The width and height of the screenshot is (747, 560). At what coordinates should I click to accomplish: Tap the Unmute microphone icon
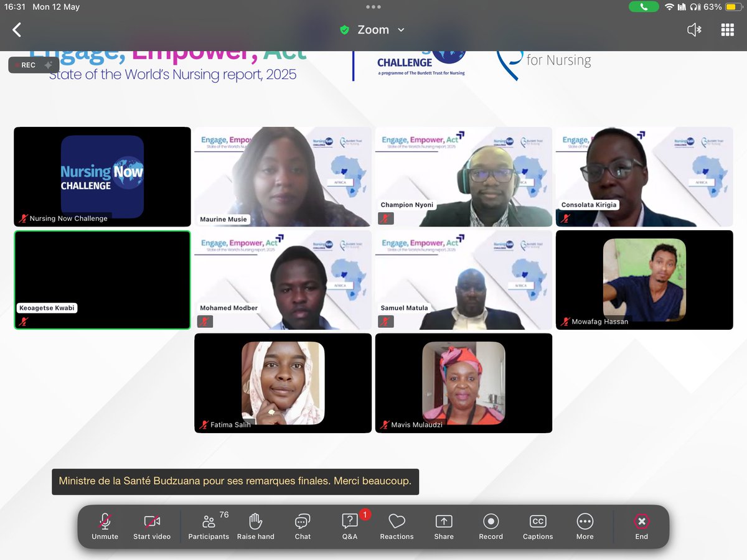pyautogui.click(x=105, y=521)
